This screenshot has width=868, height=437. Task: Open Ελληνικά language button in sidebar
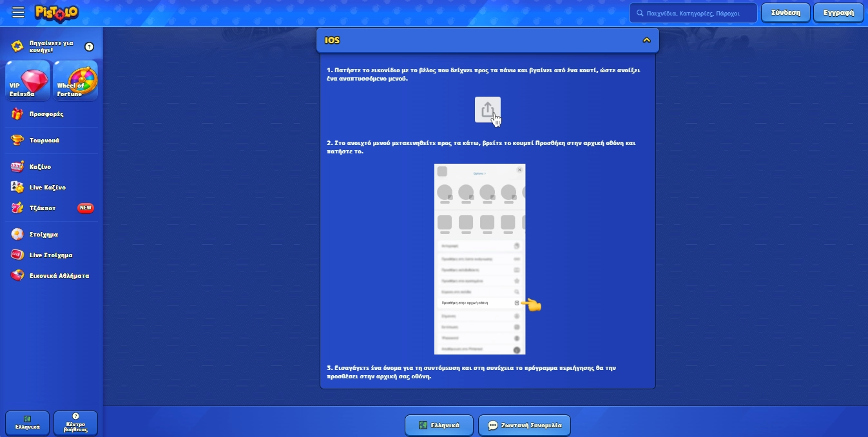click(27, 423)
